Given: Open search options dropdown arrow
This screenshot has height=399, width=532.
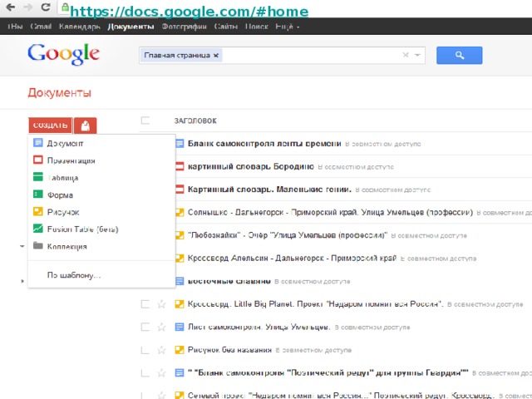Looking at the screenshot, I should click(417, 55).
